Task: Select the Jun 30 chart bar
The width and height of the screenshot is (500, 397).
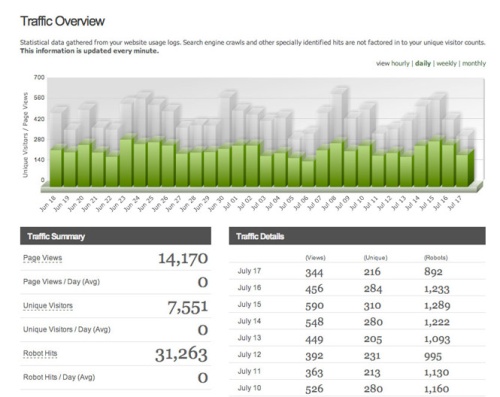Action: click(x=224, y=166)
